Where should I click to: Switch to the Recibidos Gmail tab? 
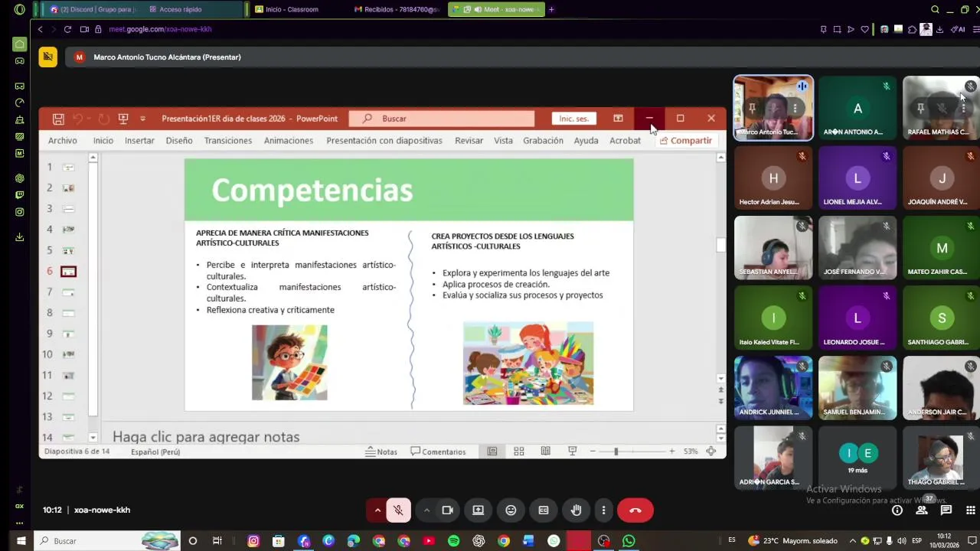tap(397, 9)
